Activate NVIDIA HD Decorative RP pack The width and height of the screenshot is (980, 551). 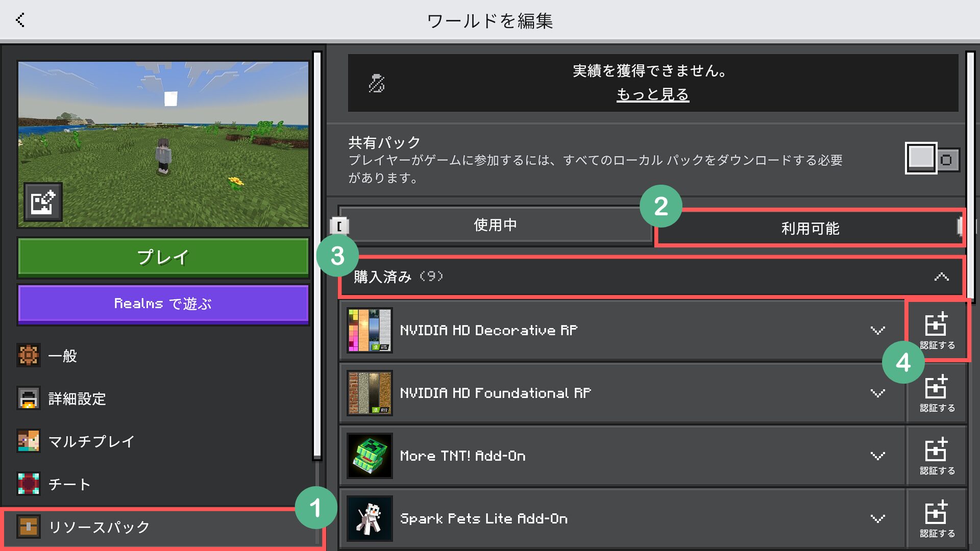937,331
